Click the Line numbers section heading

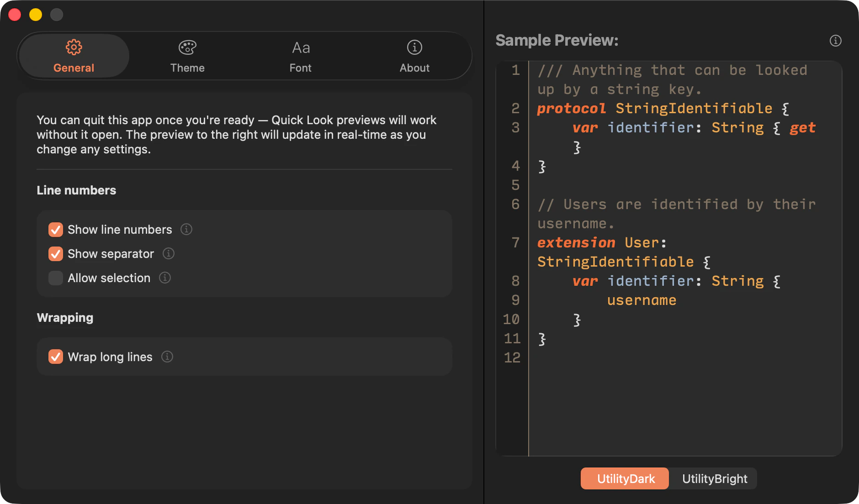click(76, 190)
